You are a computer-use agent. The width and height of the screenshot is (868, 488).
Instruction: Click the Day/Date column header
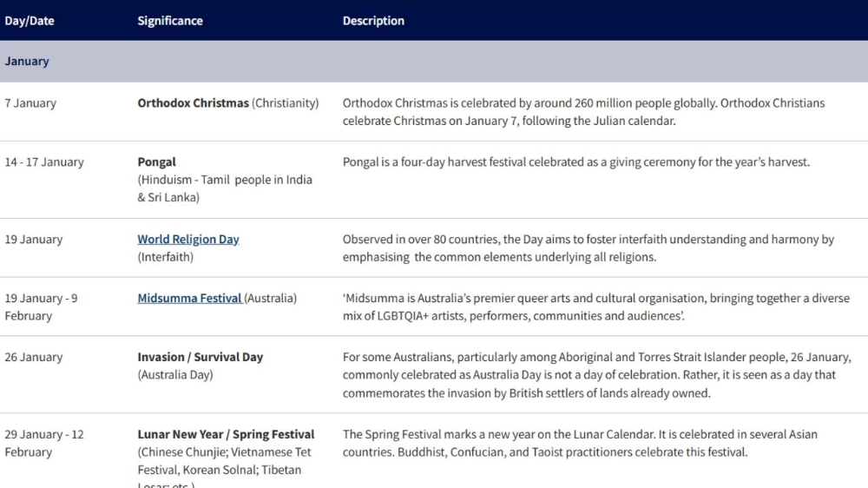click(x=30, y=21)
